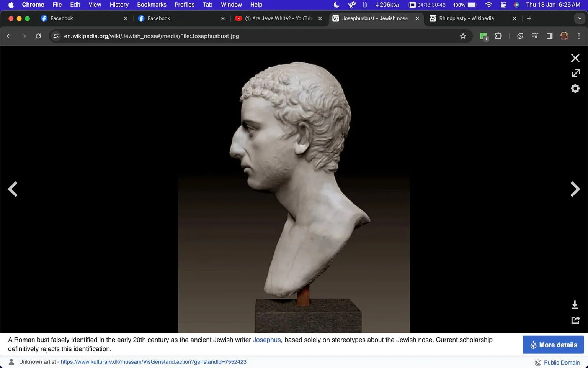Toggle full screen view of image
The width and height of the screenshot is (588, 368).
575,73
